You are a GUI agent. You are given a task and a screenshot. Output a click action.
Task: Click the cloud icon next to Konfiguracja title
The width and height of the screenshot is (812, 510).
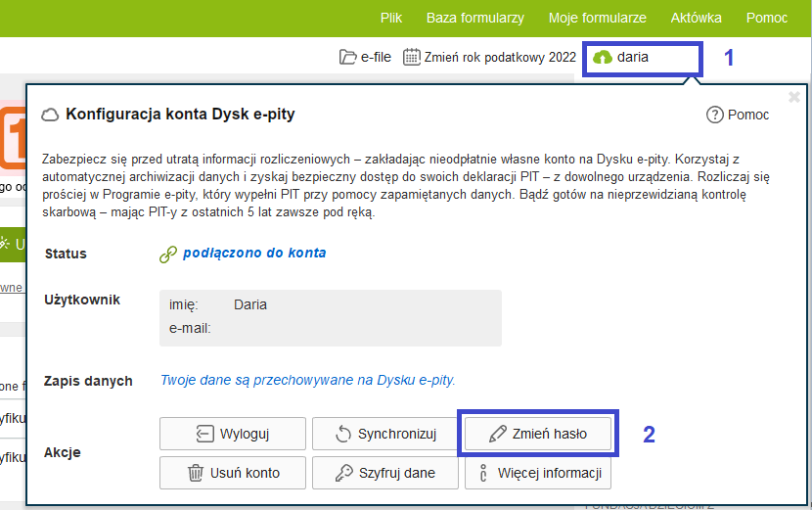50,115
